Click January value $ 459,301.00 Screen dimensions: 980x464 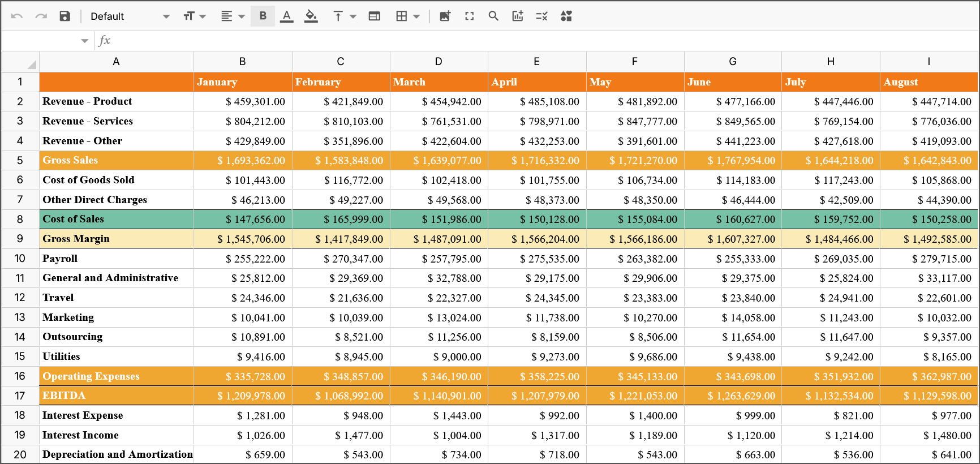243,102
